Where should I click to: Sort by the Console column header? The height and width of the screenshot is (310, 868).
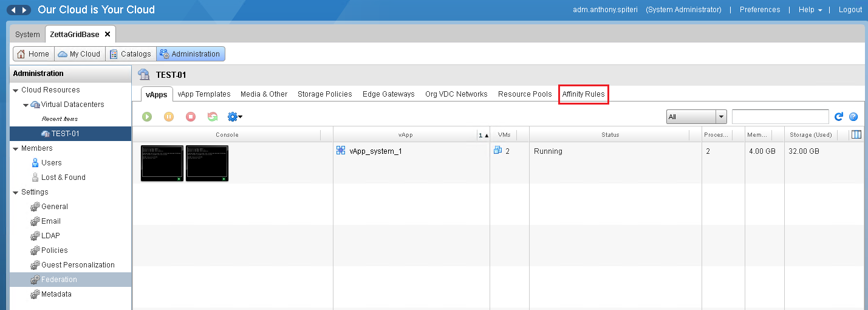(x=227, y=135)
